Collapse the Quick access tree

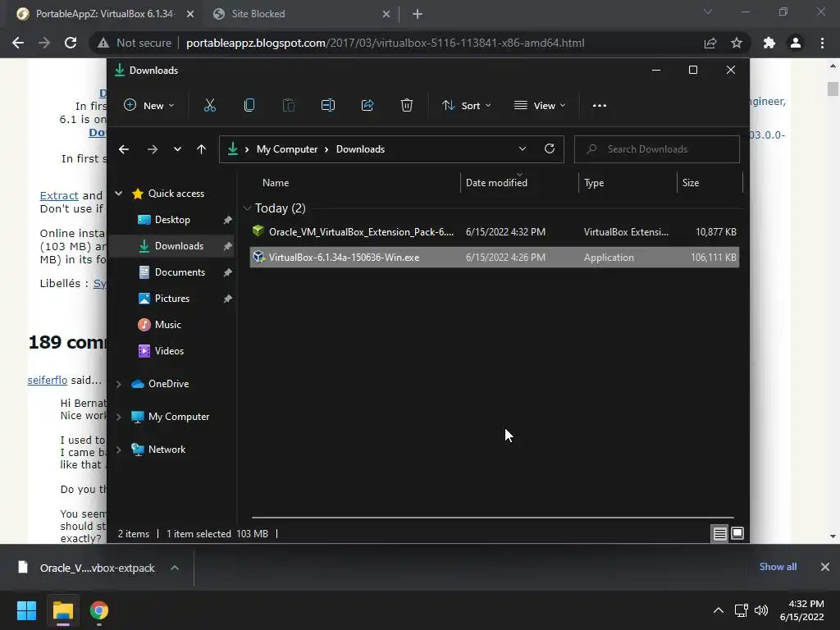(x=119, y=194)
